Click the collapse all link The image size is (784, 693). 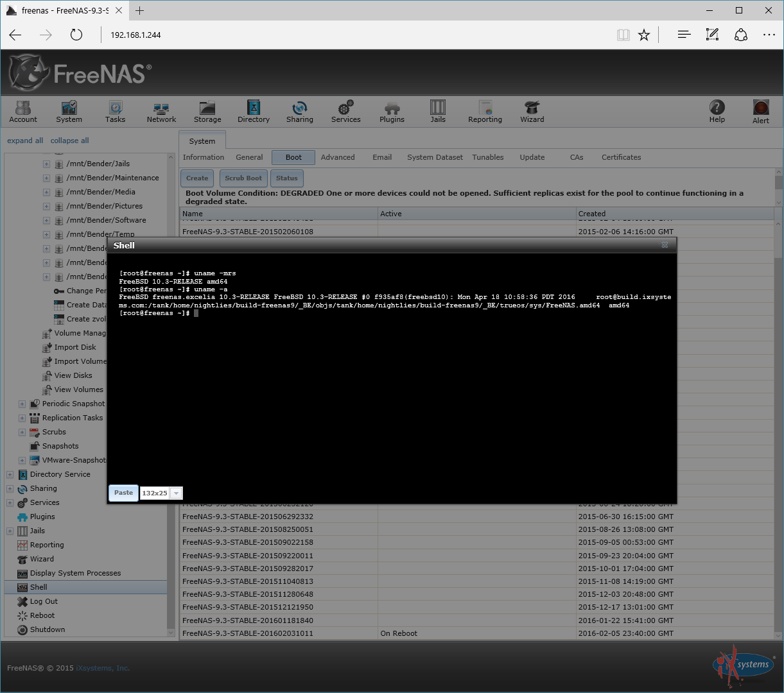point(70,141)
